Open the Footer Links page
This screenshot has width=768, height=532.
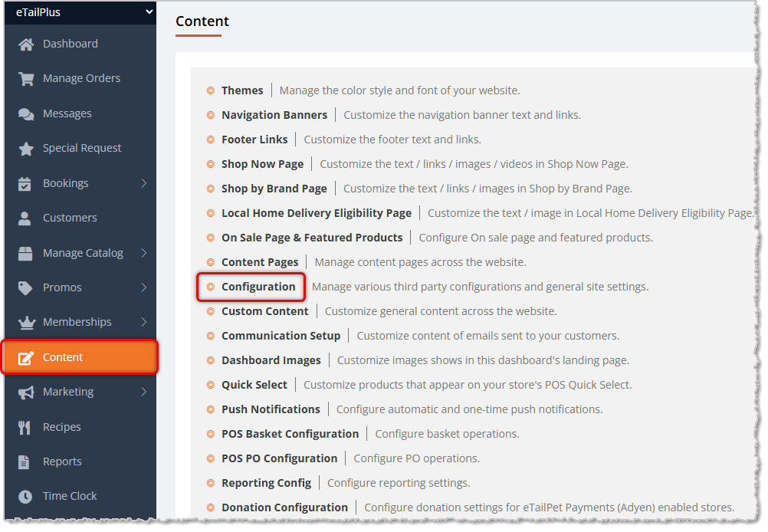[x=254, y=140]
